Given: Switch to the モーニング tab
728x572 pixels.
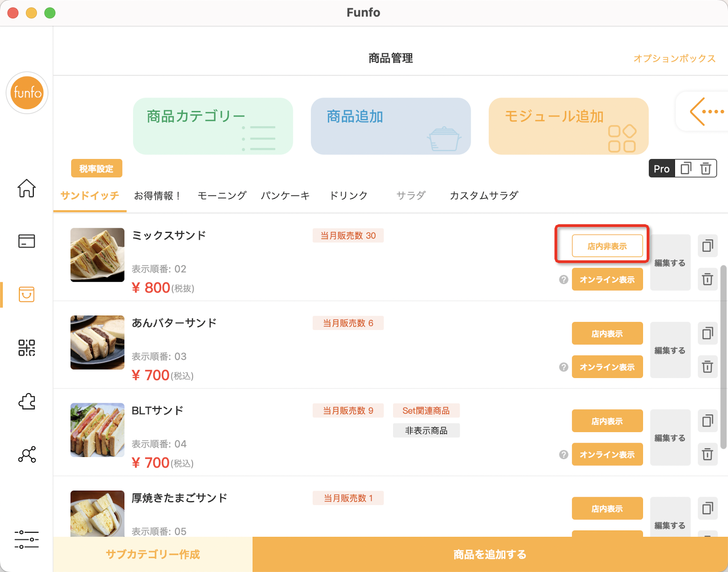Looking at the screenshot, I should (x=222, y=195).
